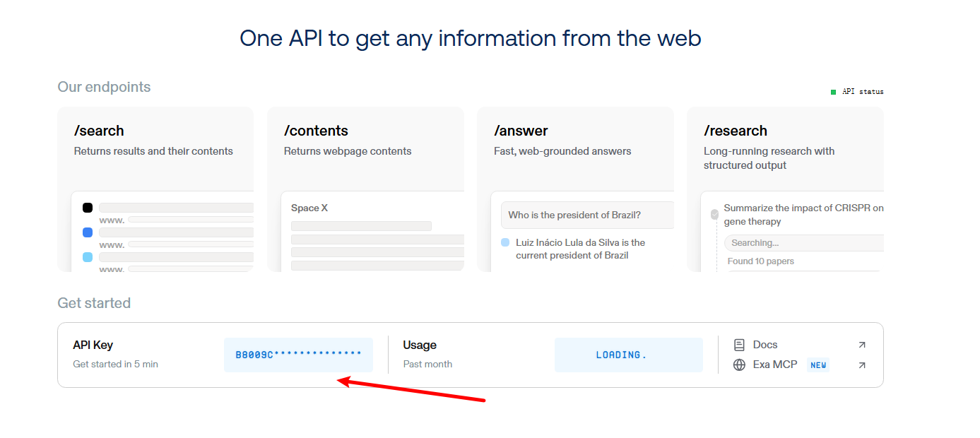The width and height of the screenshot is (980, 438).
Task: Click the Usage LOADING box
Action: click(x=629, y=355)
